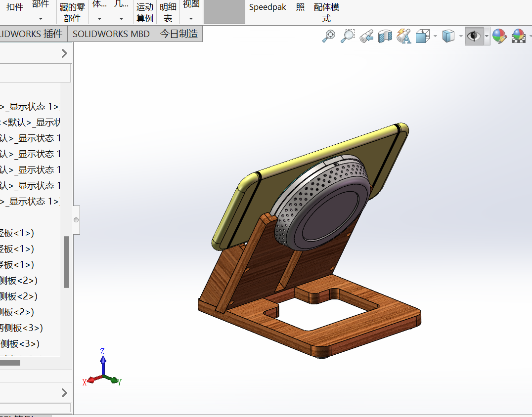Click the feature tree vertical scrollbar

(67, 262)
